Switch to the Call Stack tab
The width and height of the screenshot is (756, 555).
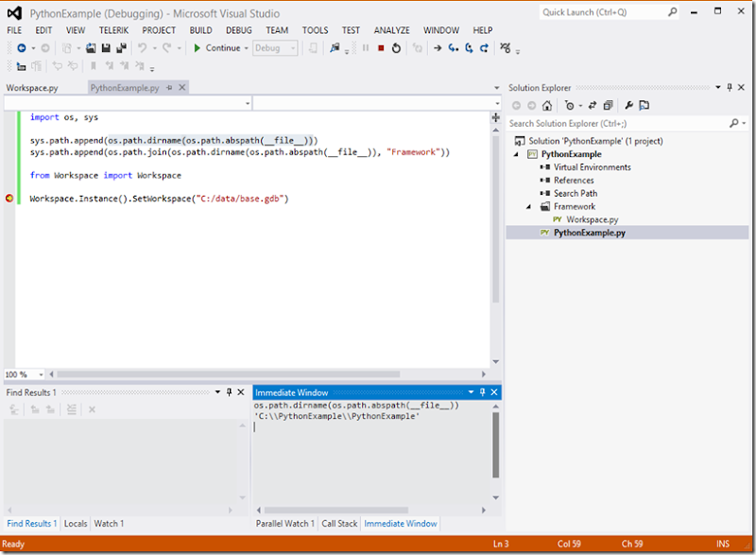pyautogui.click(x=339, y=523)
